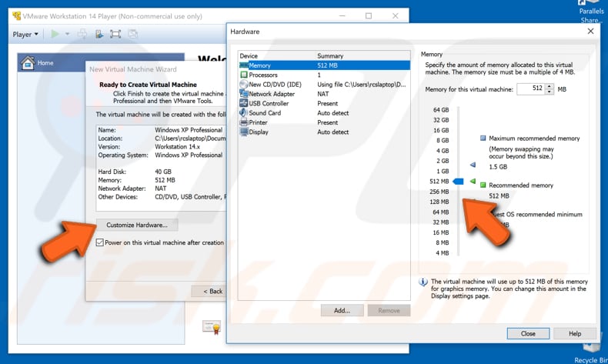Click the 2 GB slider label
This screenshot has height=364, width=608.
[443, 161]
